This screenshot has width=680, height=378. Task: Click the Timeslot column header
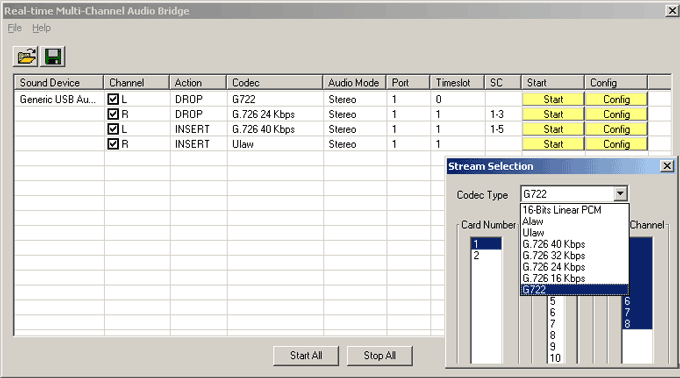pos(457,82)
